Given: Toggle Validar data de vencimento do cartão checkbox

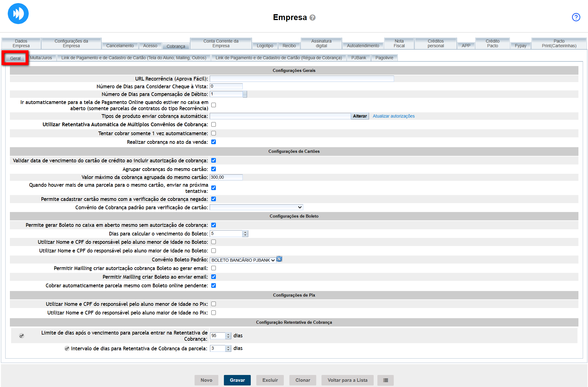Looking at the screenshot, I should coord(213,160).
